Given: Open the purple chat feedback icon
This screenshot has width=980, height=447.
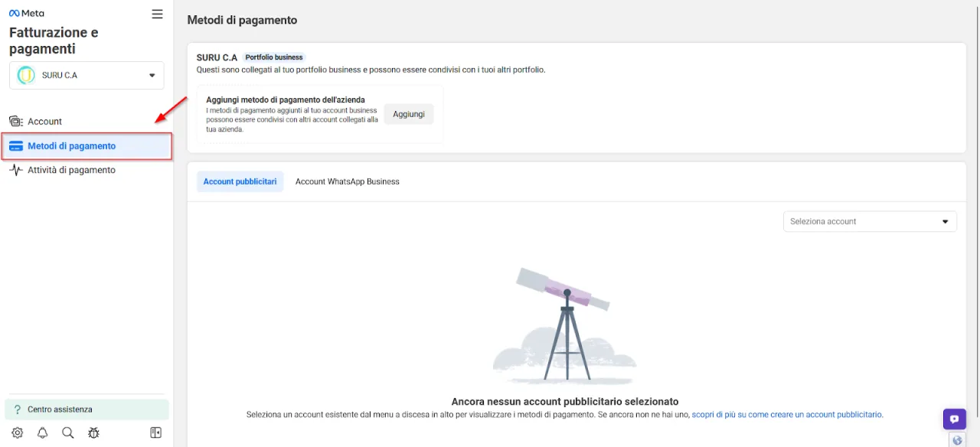Looking at the screenshot, I should (954, 419).
